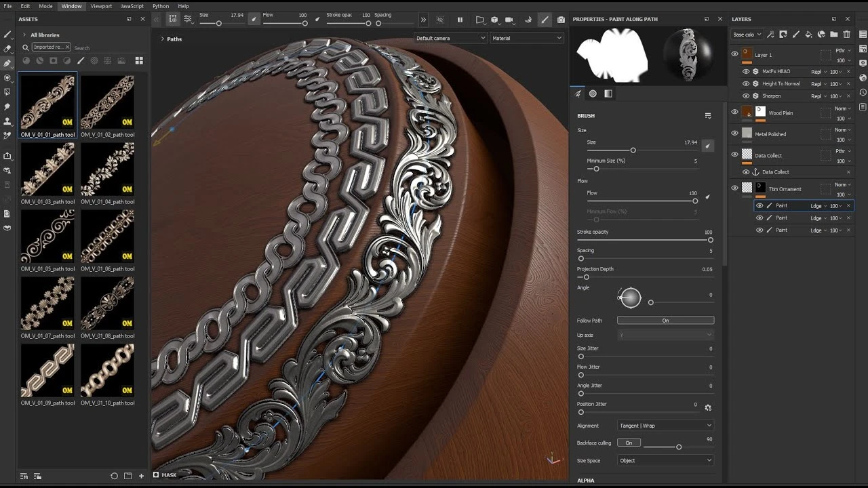This screenshot has height=488, width=868.
Task: Hide the Wood Plain layer
Action: tap(734, 113)
